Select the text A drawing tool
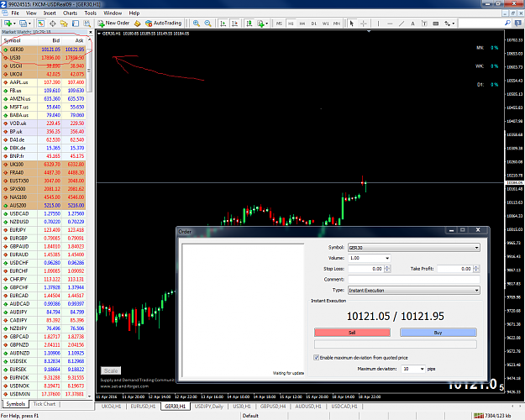Image resolution: width=525 pixels, height=420 pixels. tap(412, 24)
